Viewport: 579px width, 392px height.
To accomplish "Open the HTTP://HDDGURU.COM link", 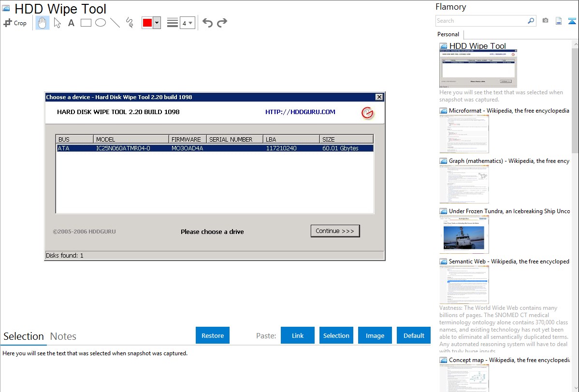I will (x=300, y=112).
